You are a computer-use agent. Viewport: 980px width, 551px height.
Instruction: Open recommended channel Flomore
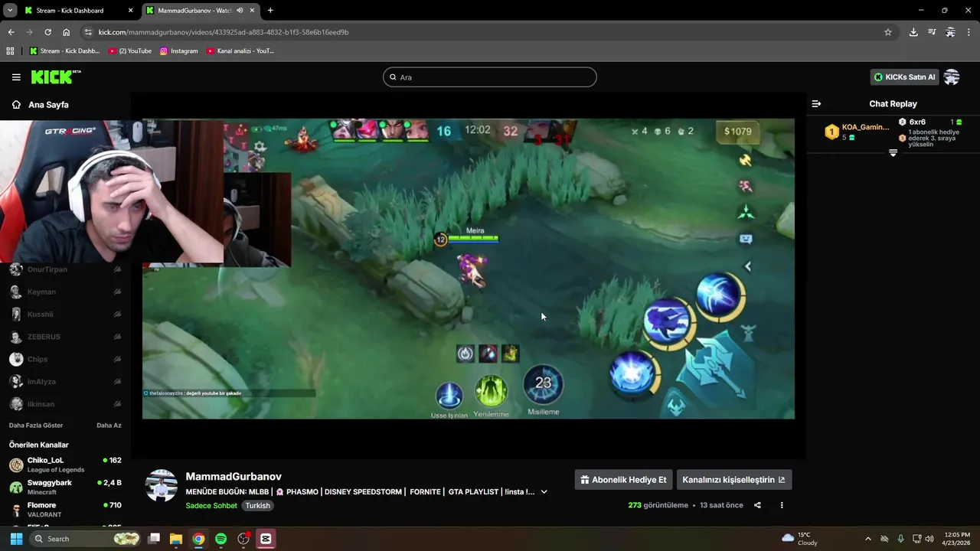pos(65,510)
